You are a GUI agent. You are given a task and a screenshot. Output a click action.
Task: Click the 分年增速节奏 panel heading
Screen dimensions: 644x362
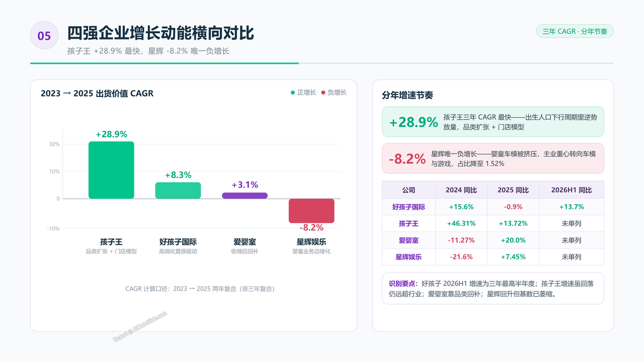(408, 95)
